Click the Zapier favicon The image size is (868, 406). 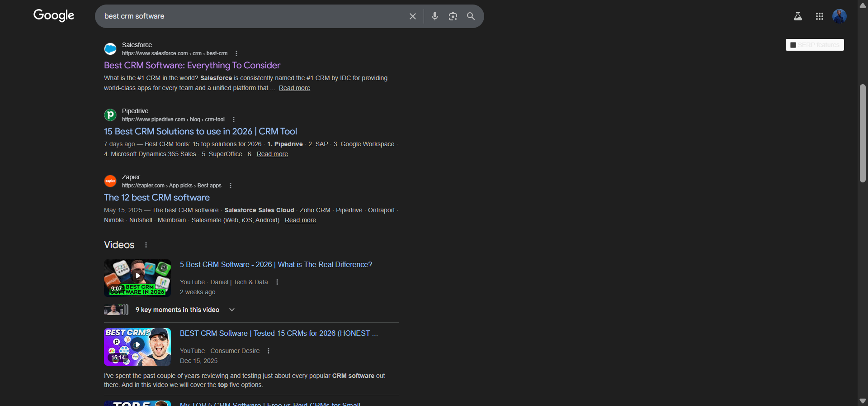[x=110, y=181]
